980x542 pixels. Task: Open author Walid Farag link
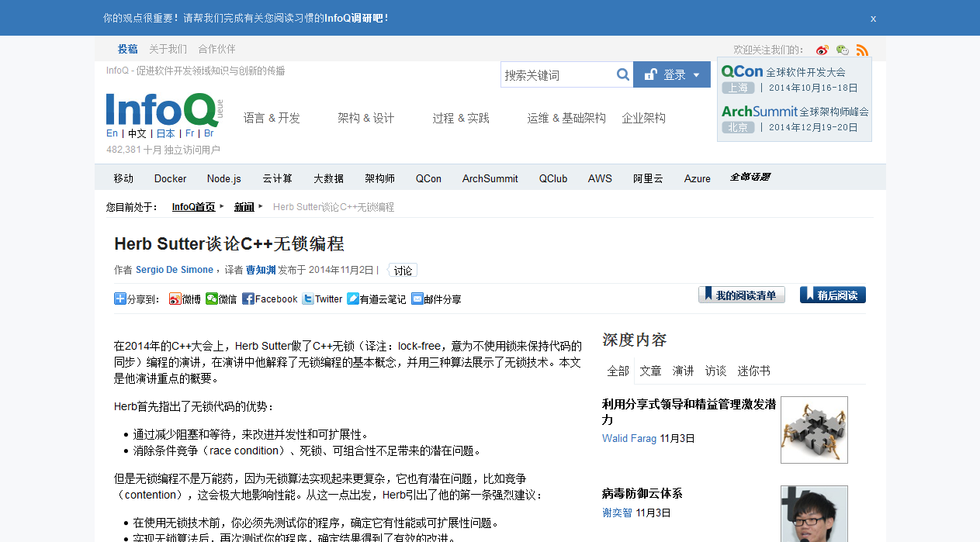[630, 439]
